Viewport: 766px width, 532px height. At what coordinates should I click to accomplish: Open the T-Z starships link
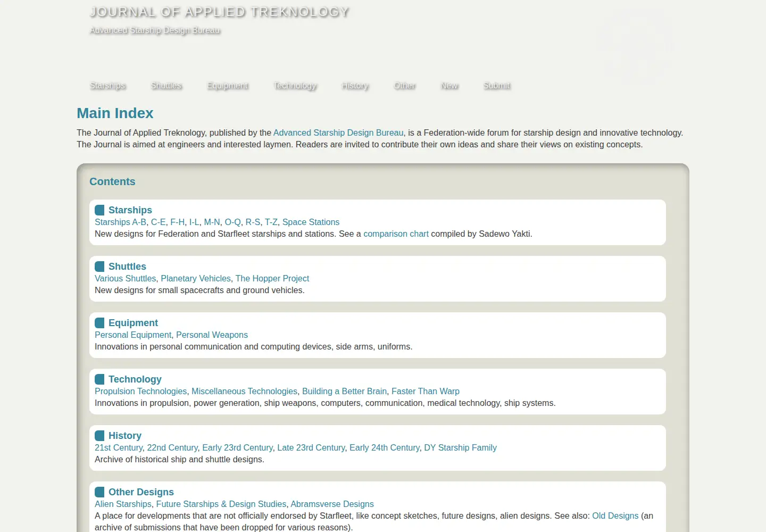[271, 222]
